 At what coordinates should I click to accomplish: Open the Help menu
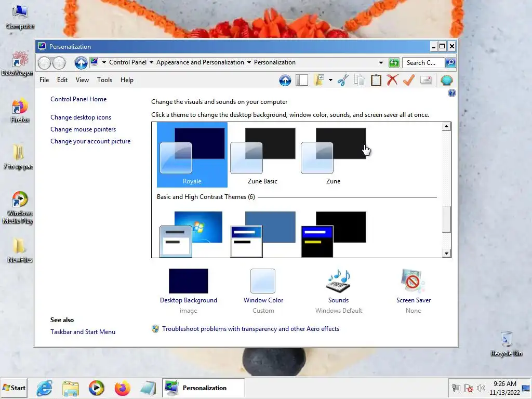(x=127, y=80)
